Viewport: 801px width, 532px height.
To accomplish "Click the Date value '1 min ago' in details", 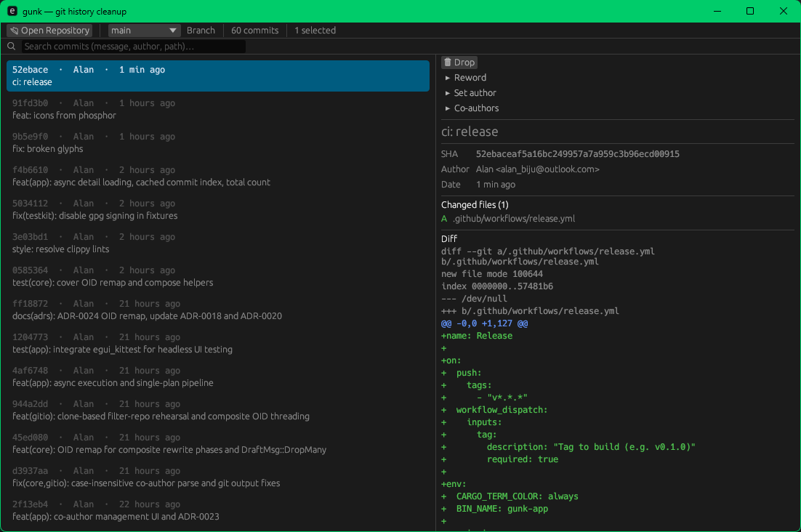I will pyautogui.click(x=496, y=185).
